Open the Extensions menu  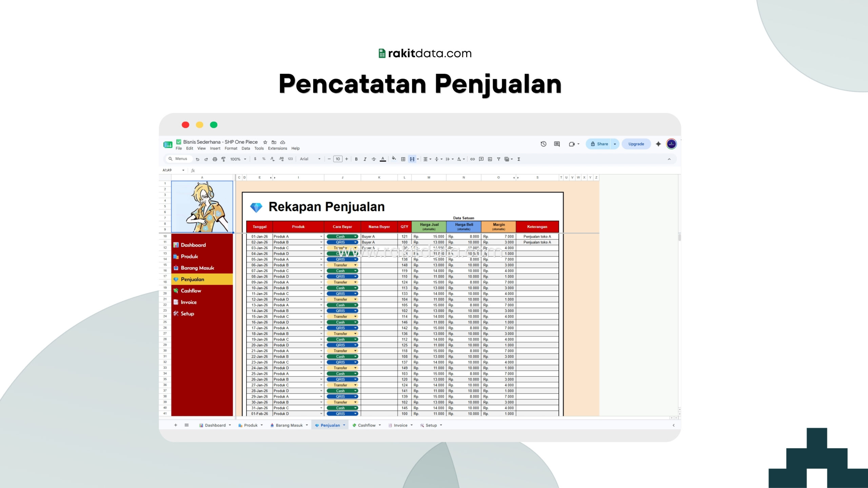tap(277, 148)
